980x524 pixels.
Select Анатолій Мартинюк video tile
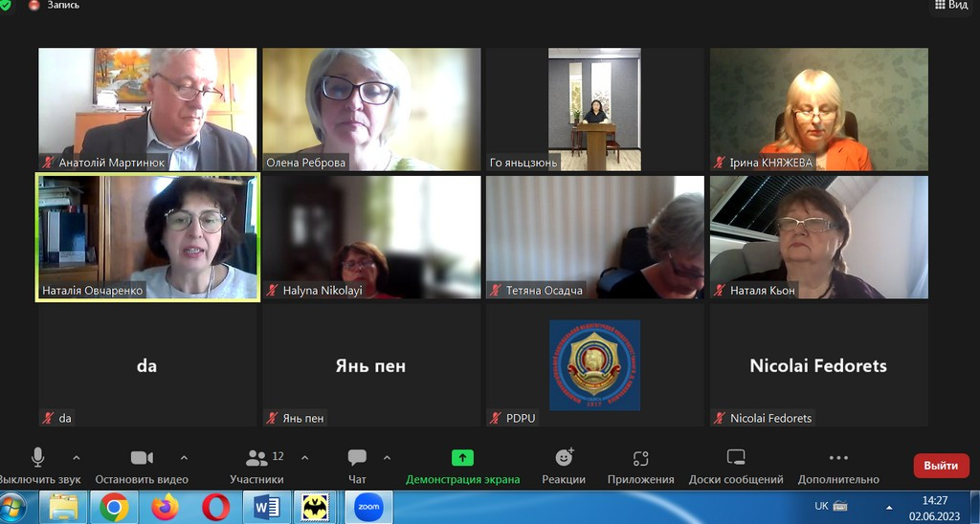click(x=147, y=109)
